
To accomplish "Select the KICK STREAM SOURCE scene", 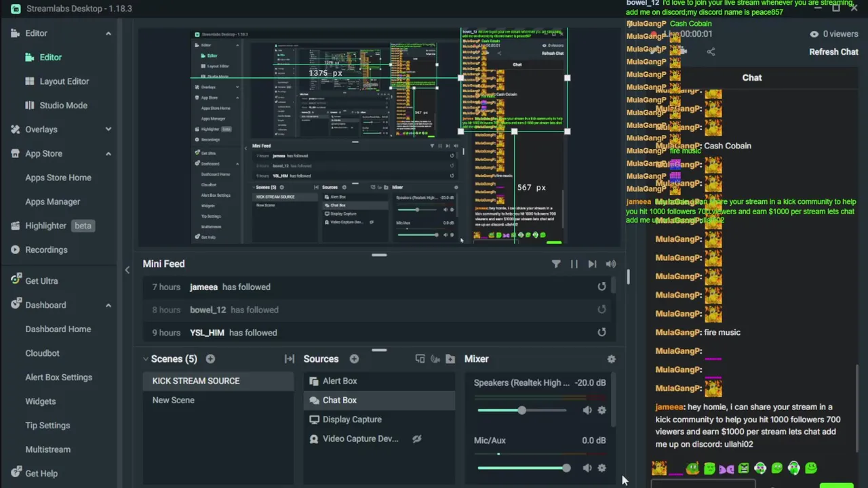I will pyautogui.click(x=219, y=381).
